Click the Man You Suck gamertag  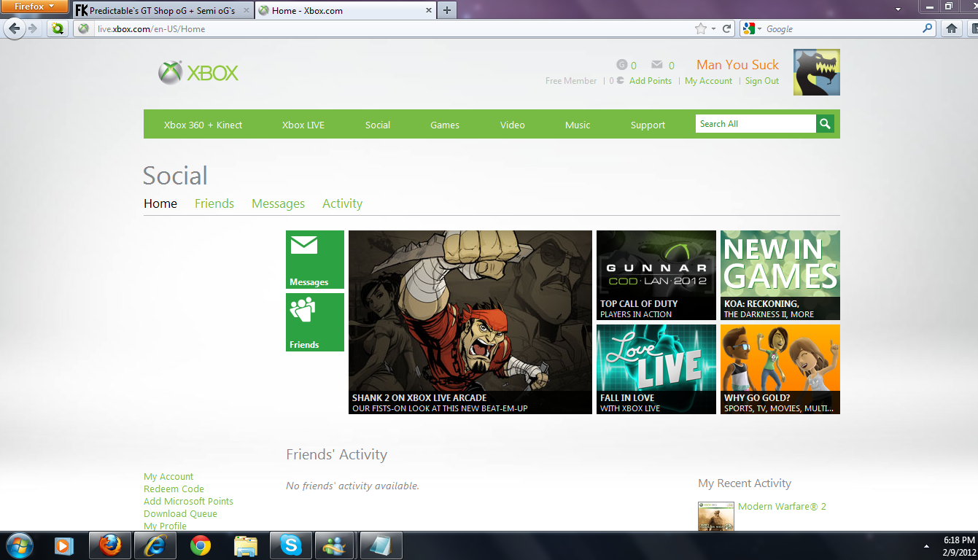point(738,65)
